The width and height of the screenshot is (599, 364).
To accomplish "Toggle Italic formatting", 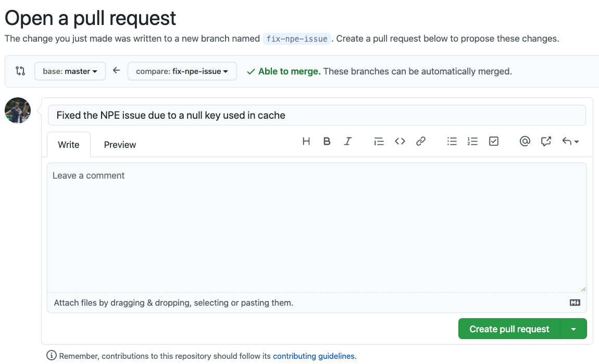I will [347, 141].
